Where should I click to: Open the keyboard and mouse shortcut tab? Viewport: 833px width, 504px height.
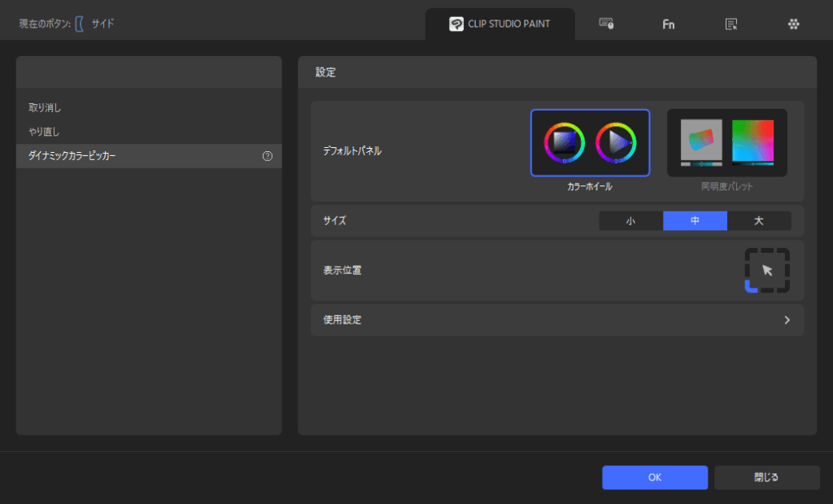(606, 24)
